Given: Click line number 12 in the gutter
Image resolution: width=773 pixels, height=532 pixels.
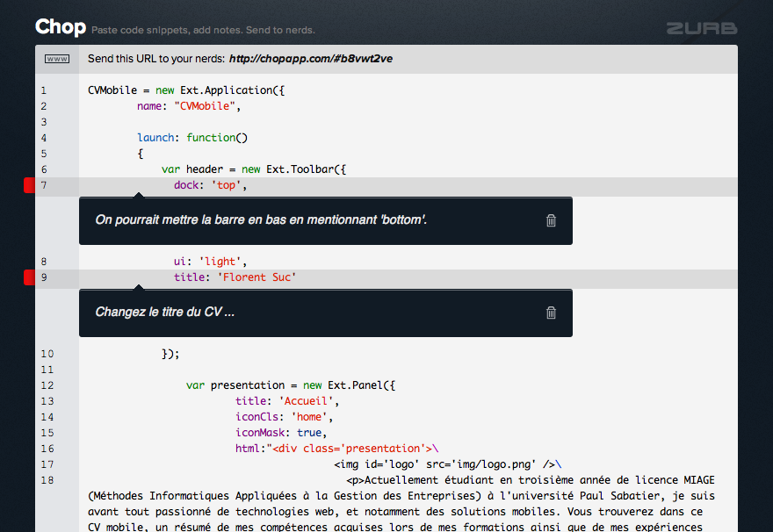Looking at the screenshot, I should pyautogui.click(x=47, y=385).
